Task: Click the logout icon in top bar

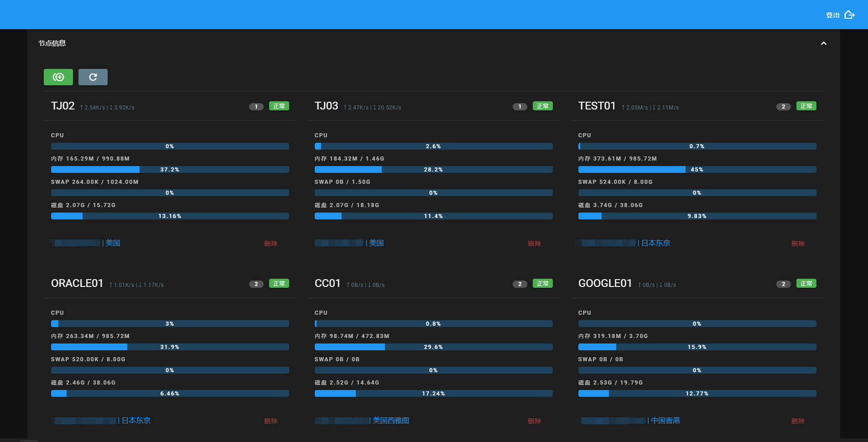Action: click(849, 15)
